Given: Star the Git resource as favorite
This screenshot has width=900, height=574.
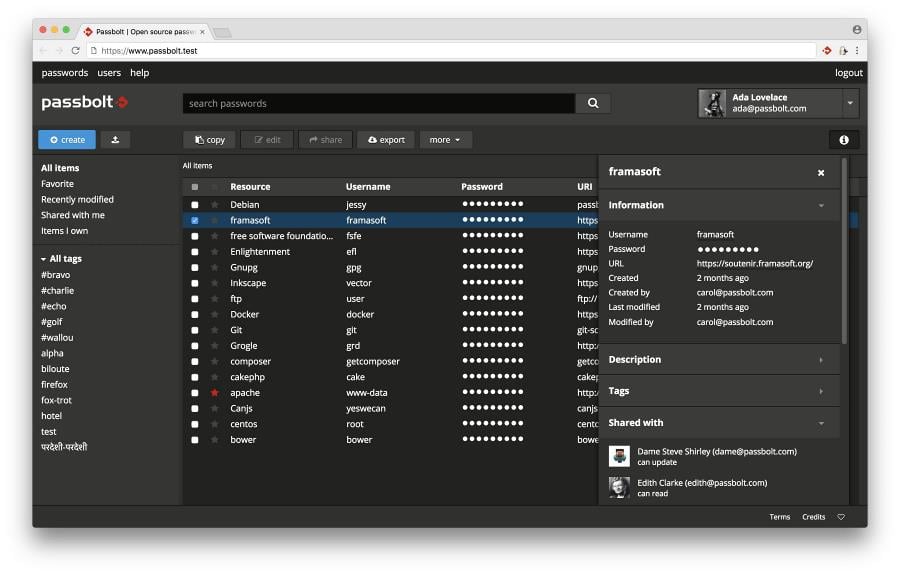Looking at the screenshot, I should pos(215,330).
